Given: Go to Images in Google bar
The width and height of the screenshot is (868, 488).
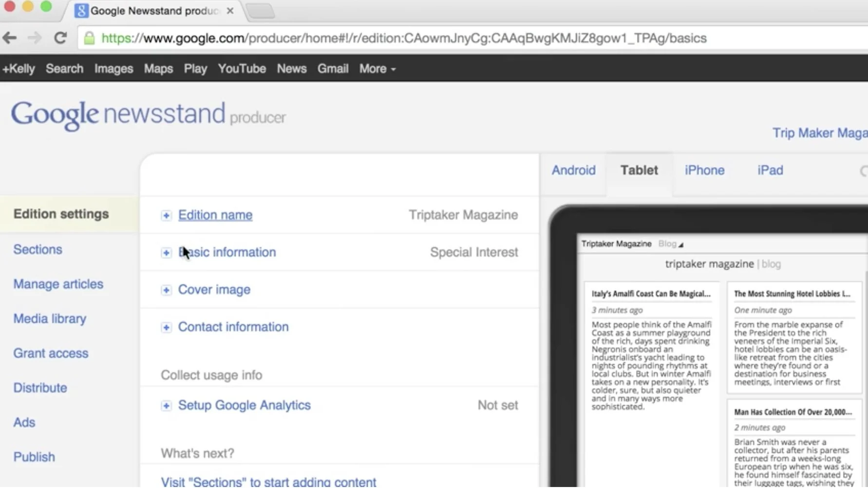Looking at the screenshot, I should tap(113, 69).
